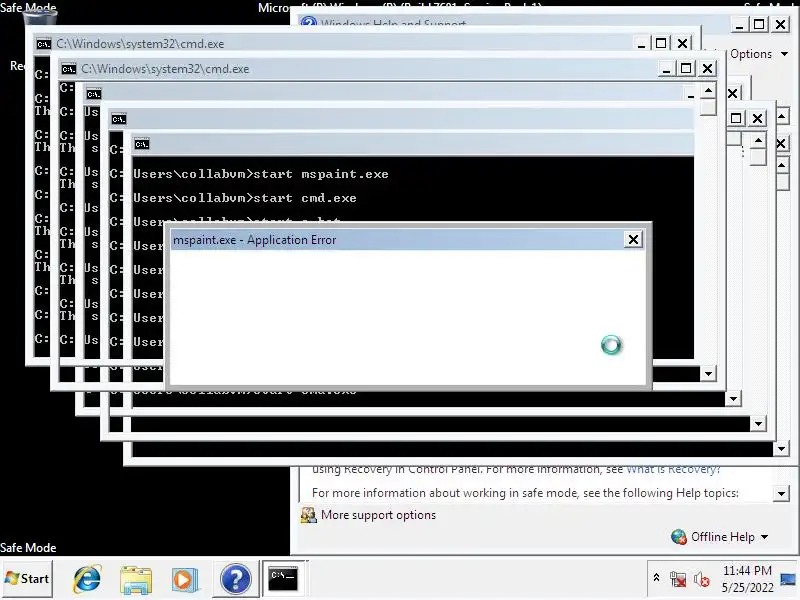800x600 pixels.
Task: Click More support options link
Action: tap(378, 515)
